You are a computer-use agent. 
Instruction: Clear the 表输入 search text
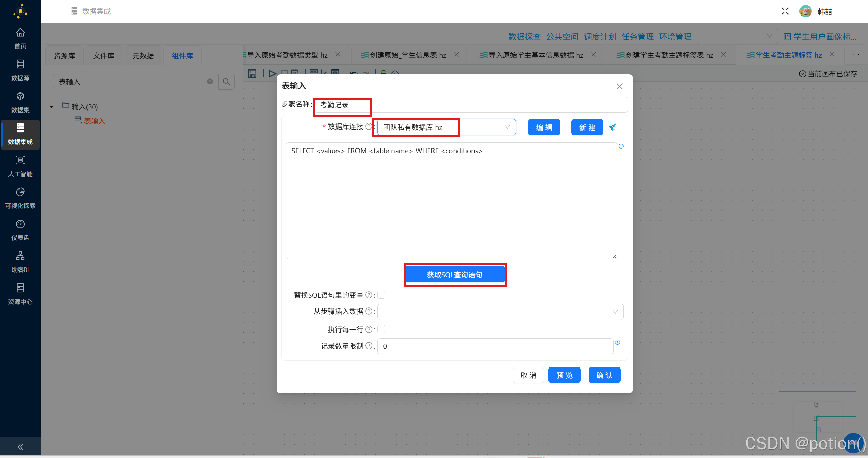tap(210, 81)
